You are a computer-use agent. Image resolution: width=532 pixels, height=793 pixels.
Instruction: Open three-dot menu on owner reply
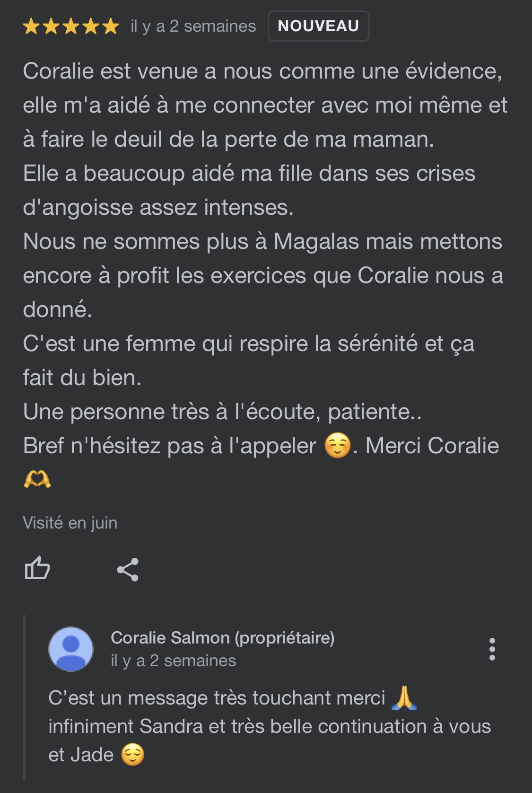point(492,649)
